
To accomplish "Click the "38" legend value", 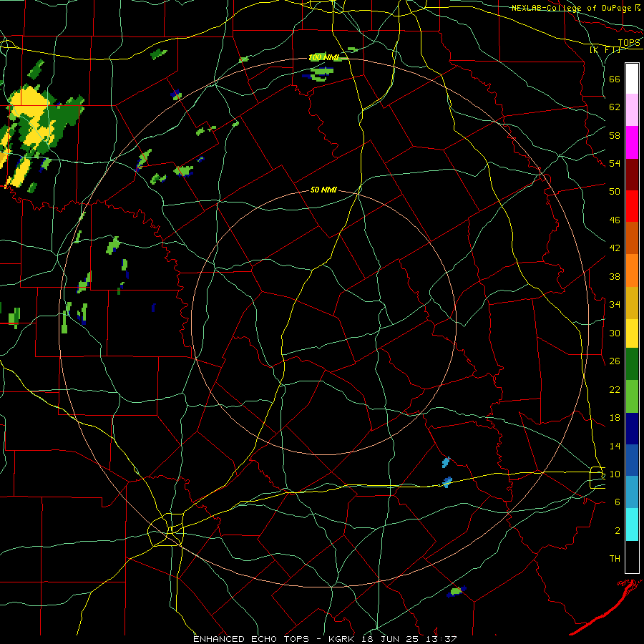I will [615, 276].
